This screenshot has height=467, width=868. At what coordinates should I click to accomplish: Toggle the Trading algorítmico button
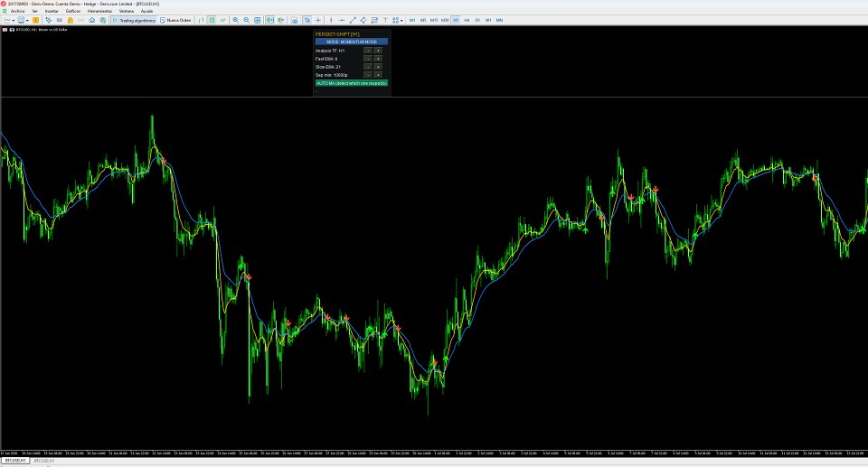point(134,20)
